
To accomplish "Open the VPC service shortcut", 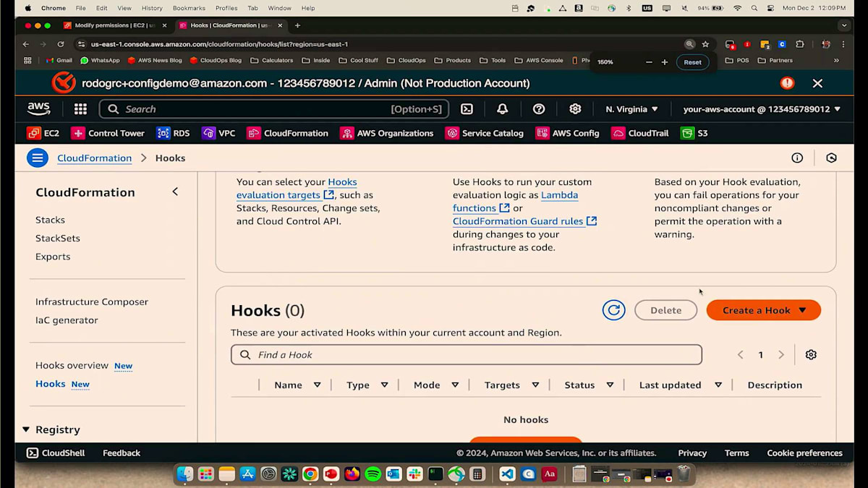I will (x=219, y=133).
